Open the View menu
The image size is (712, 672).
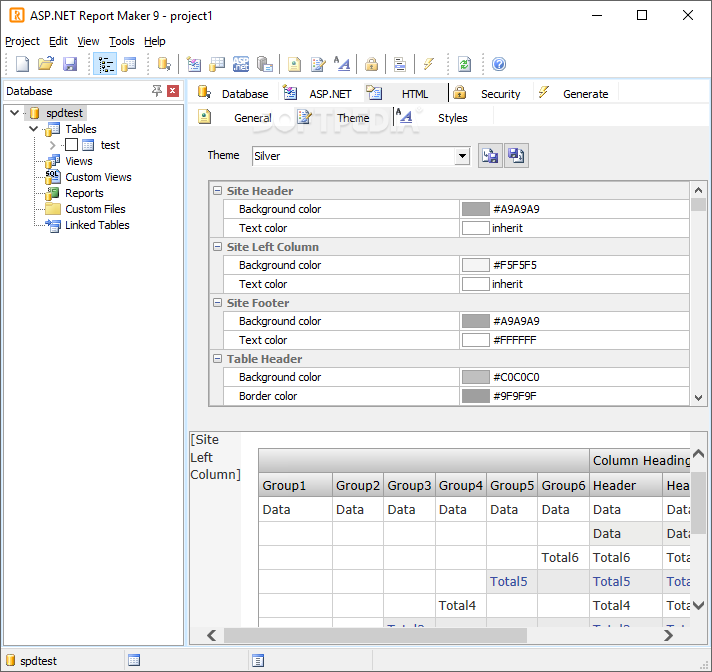coord(88,41)
